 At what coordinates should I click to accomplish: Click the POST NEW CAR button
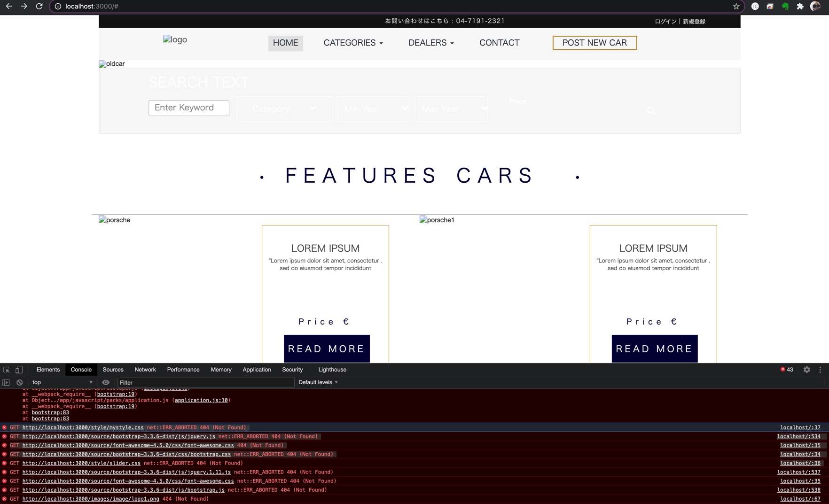tap(594, 43)
